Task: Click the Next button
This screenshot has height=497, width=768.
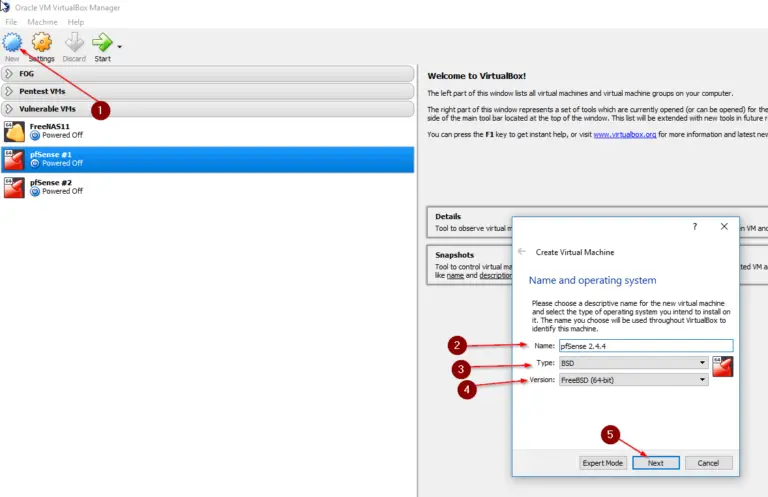Action: coord(655,463)
